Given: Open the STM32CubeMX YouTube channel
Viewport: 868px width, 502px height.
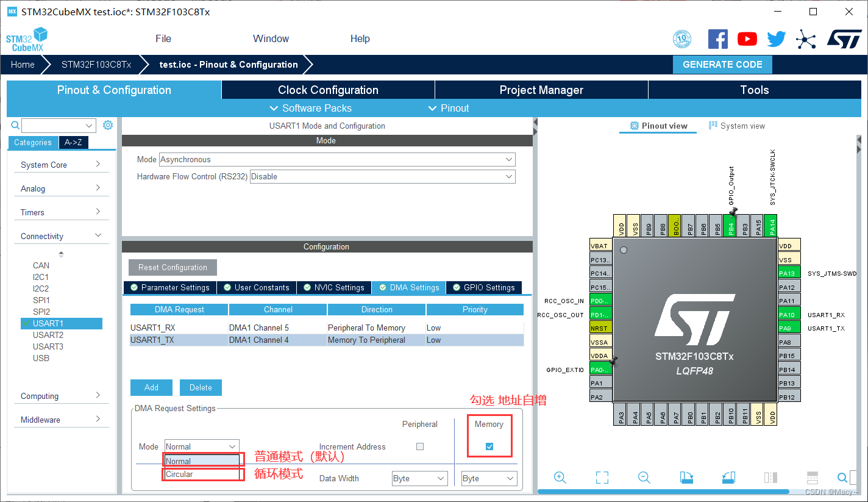Looking at the screenshot, I should click(747, 38).
